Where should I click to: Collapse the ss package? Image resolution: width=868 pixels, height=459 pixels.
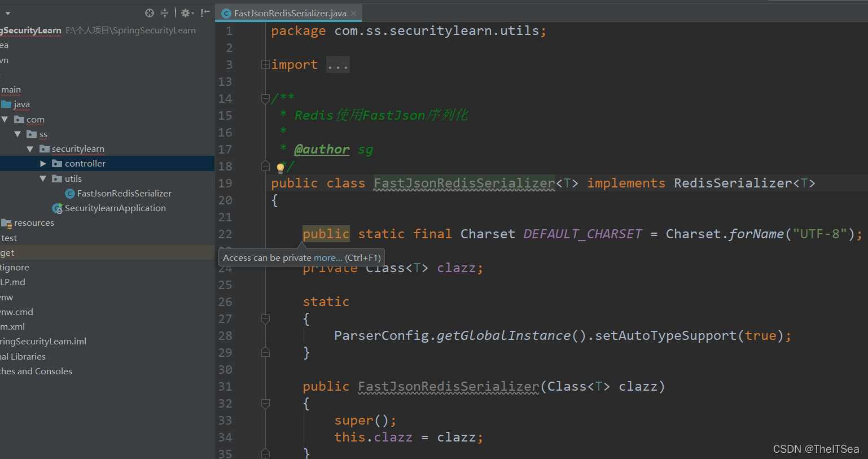coord(17,134)
